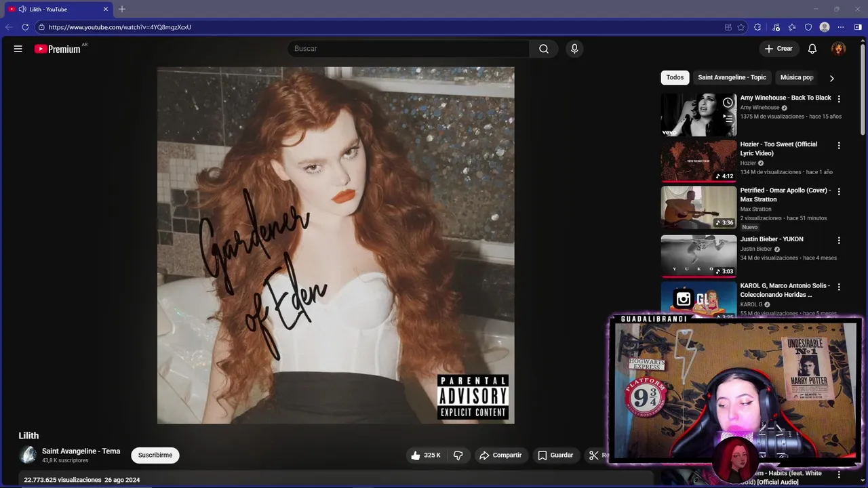This screenshot has width=868, height=488.
Task: Open Petrified Omar Apollo cover thumbnail
Action: coord(698,207)
